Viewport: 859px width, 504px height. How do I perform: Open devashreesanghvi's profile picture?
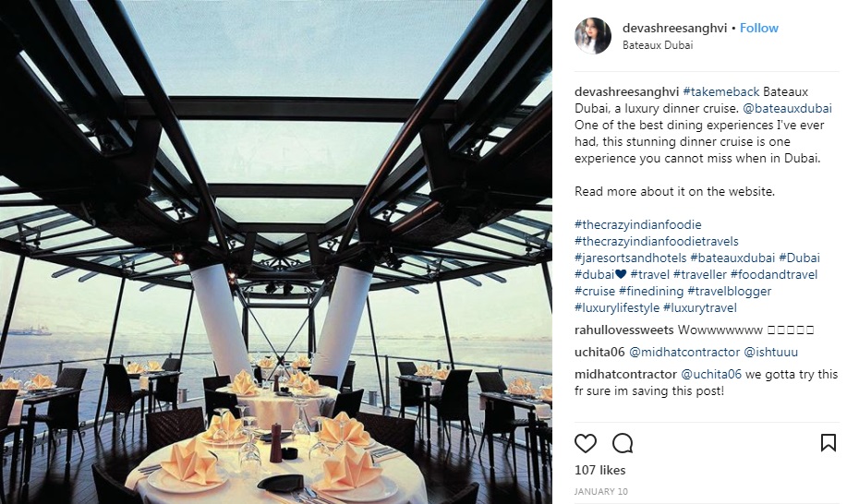pyautogui.click(x=592, y=36)
